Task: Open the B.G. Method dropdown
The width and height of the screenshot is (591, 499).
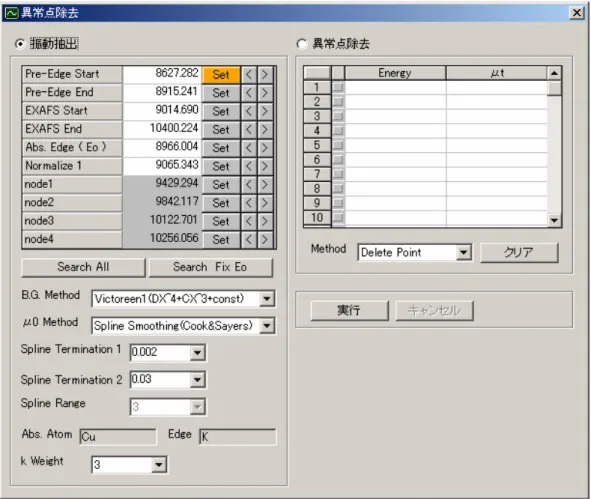Action: (267, 299)
